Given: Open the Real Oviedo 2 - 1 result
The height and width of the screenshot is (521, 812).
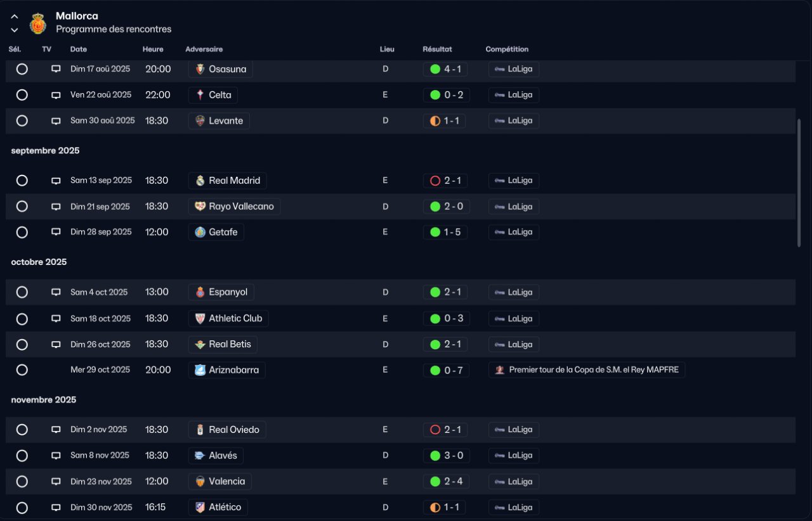Looking at the screenshot, I should coord(445,430).
